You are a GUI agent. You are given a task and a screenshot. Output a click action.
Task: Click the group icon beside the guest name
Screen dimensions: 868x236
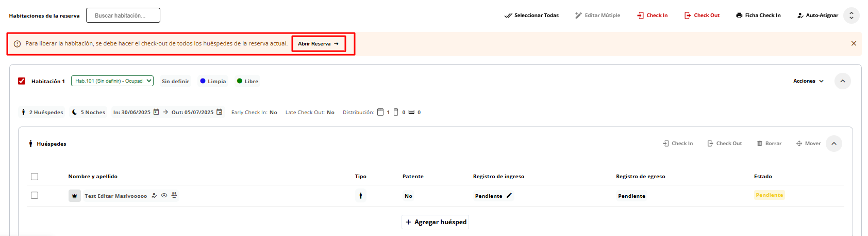[x=174, y=195]
